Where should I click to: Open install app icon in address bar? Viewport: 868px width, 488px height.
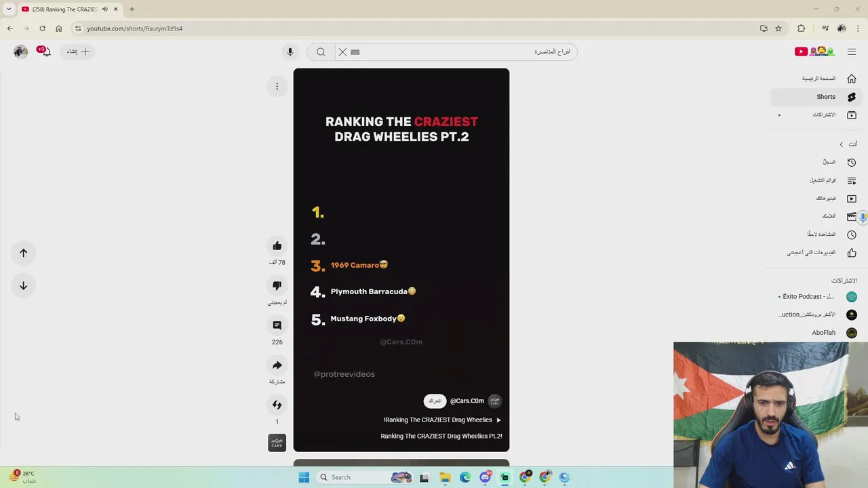coord(764,28)
